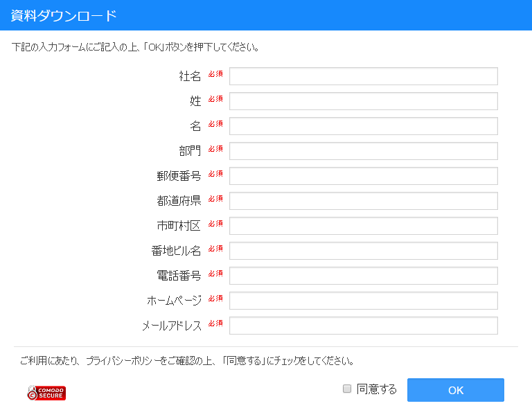Select the 都道府県 input field

point(364,201)
